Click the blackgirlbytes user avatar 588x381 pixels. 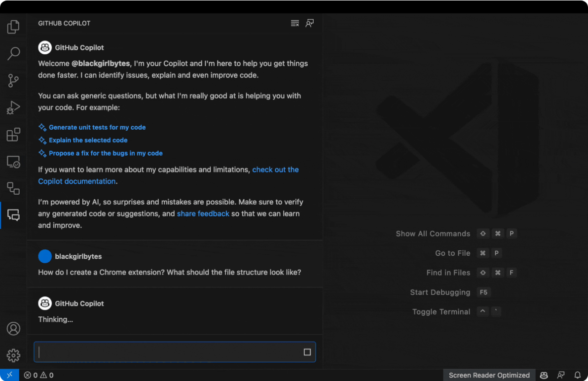click(44, 256)
